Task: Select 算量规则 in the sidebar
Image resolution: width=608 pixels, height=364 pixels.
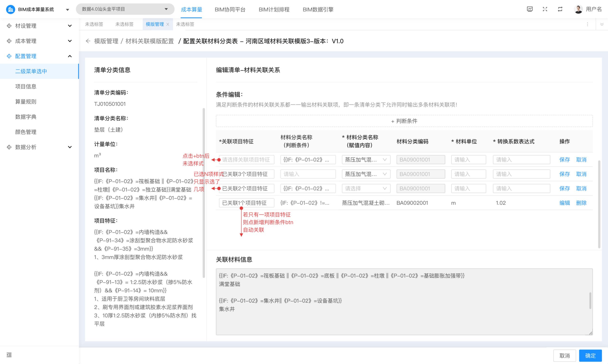Action: (26, 102)
